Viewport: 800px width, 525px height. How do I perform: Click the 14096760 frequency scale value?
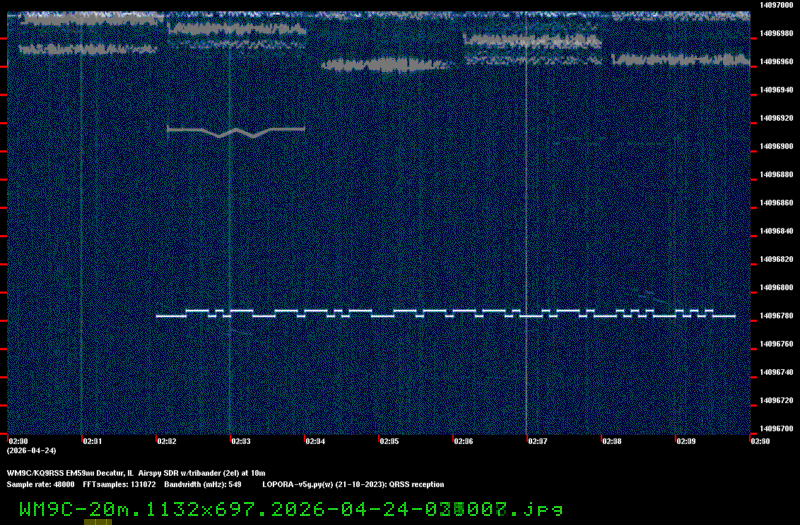(776, 344)
